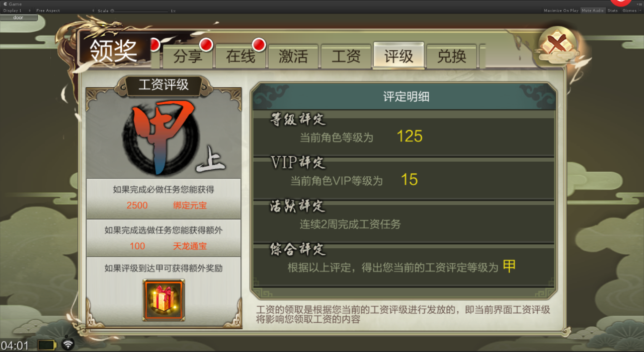Viewport: 644px width, 352px height.
Task: Open the Game tab's Unity icon
Action: coord(5,4)
